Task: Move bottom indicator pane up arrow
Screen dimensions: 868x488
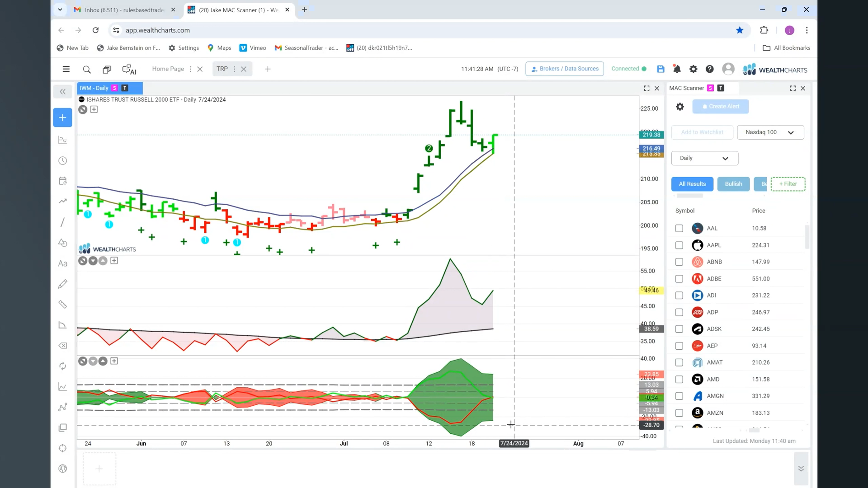Action: point(103,361)
